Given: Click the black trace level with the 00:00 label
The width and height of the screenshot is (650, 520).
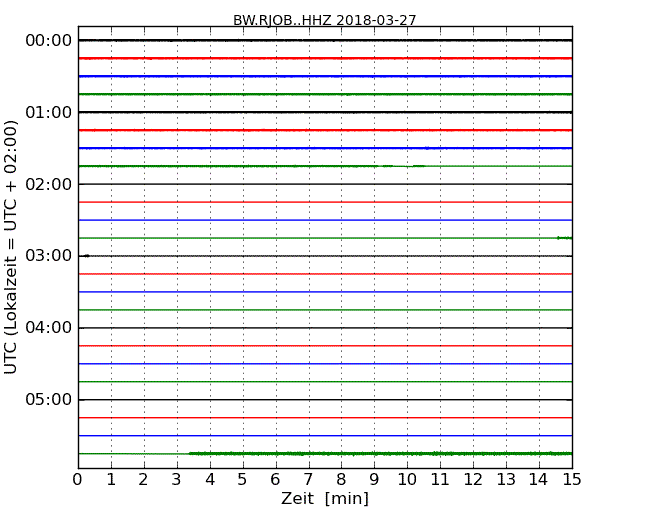Looking at the screenshot, I should pyautogui.click(x=325, y=40).
